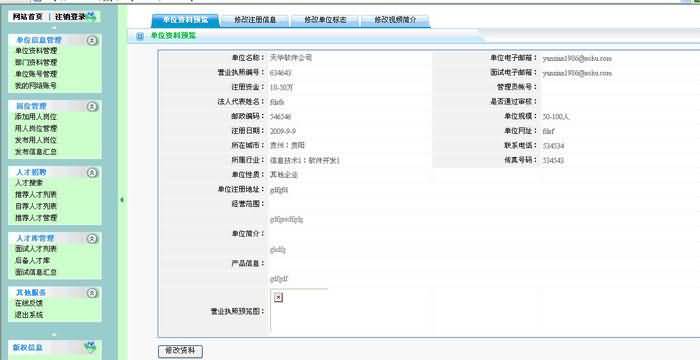Collapse the 其他服务 section chevron
The width and height of the screenshot is (700, 360).
pos(92,293)
